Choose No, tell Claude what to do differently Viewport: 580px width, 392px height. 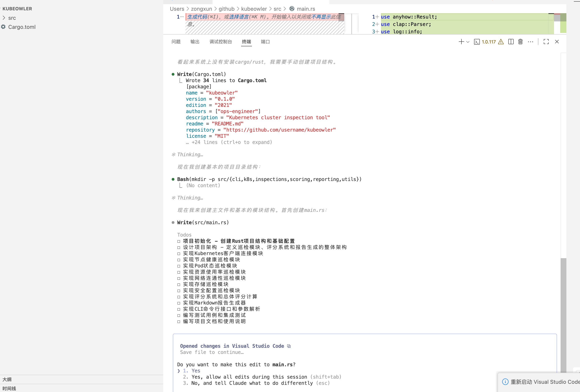coord(256,383)
